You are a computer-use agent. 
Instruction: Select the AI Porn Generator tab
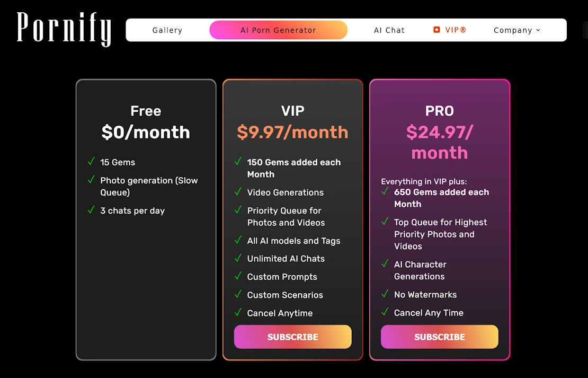pyautogui.click(x=278, y=30)
